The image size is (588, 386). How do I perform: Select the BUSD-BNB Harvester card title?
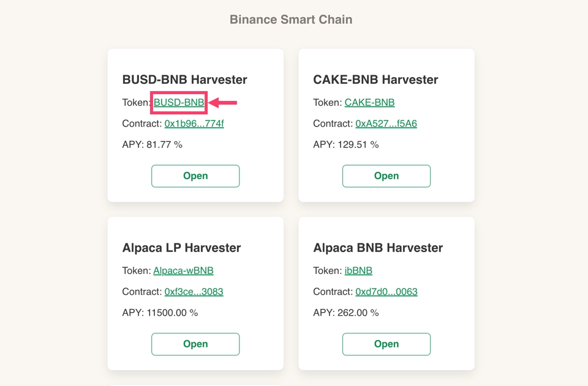[x=184, y=80]
